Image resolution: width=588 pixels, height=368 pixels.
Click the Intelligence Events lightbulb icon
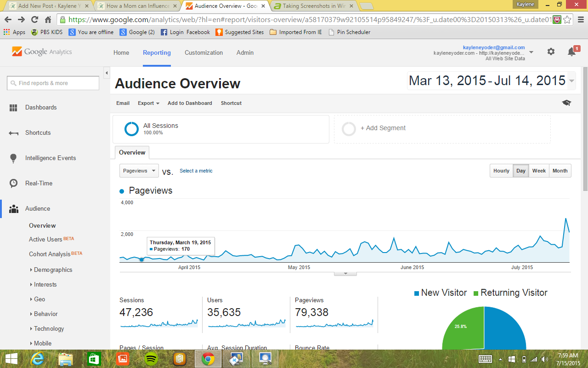[13, 158]
